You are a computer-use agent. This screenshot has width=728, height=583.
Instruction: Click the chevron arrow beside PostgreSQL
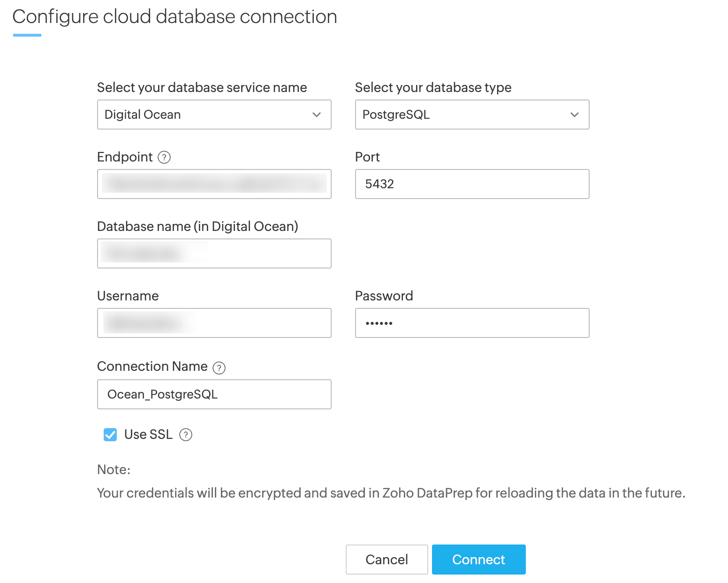[x=575, y=115]
